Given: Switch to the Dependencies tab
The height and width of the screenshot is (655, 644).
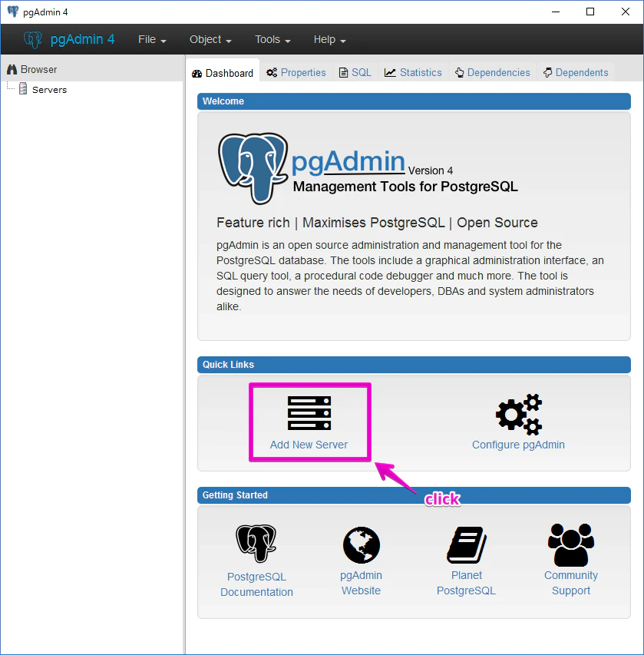Looking at the screenshot, I should 493,73.
